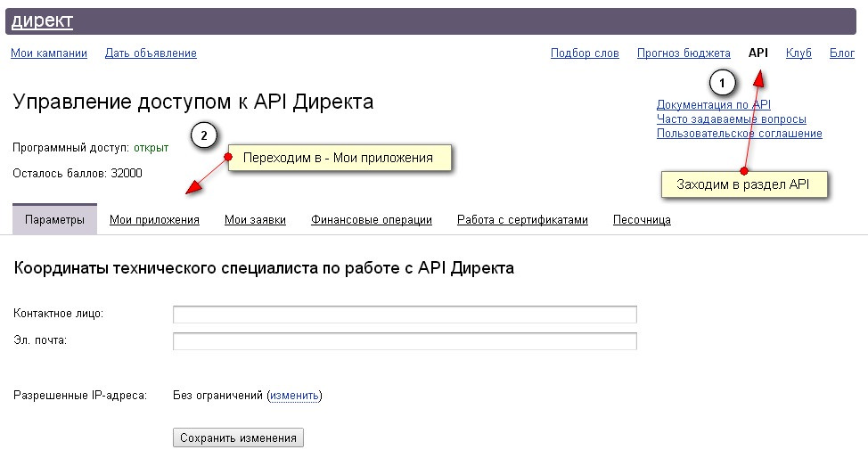Switch to Мои заявки tab

(x=255, y=220)
